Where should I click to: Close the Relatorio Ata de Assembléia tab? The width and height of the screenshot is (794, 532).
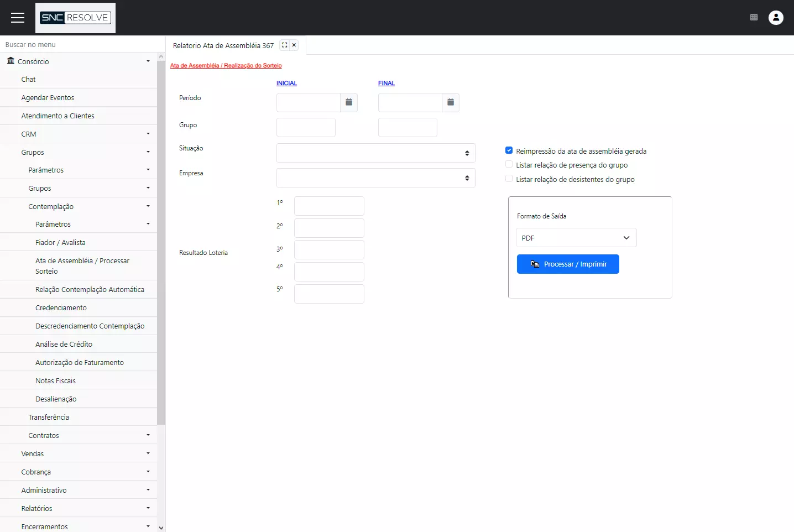point(294,45)
